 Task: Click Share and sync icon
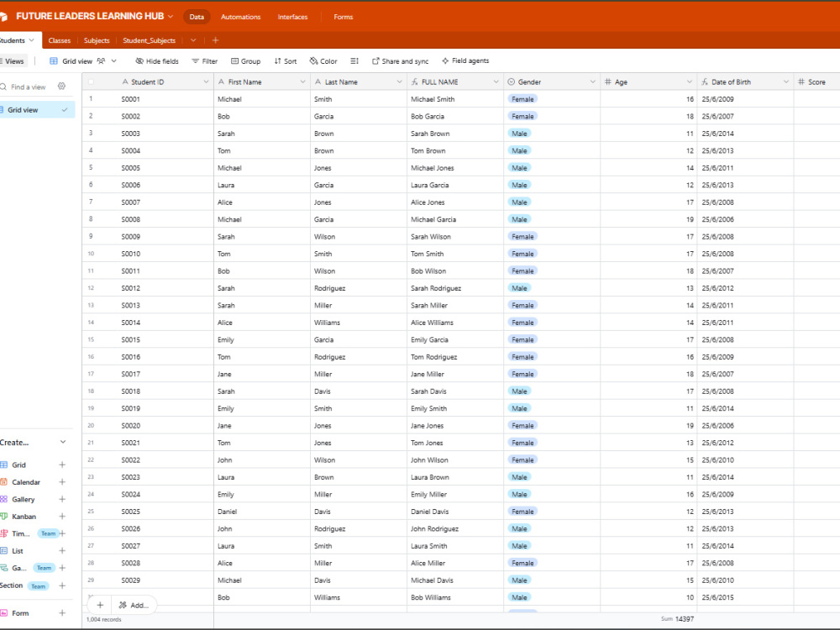[x=376, y=61]
